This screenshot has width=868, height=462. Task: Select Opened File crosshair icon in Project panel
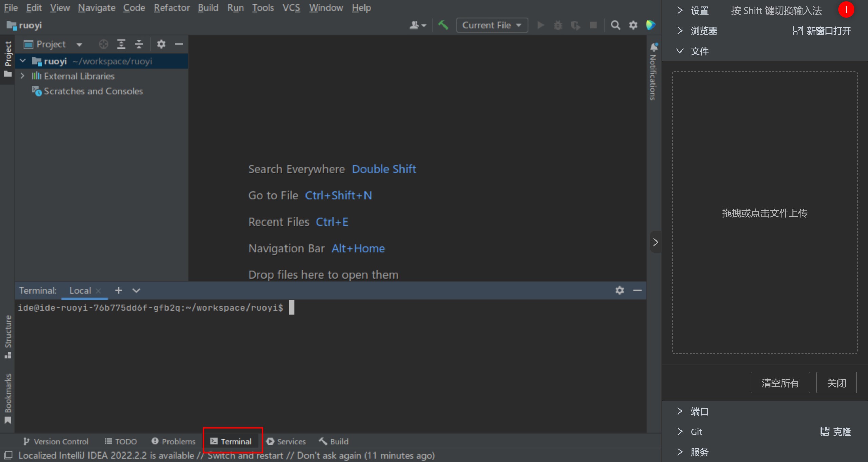click(x=103, y=44)
